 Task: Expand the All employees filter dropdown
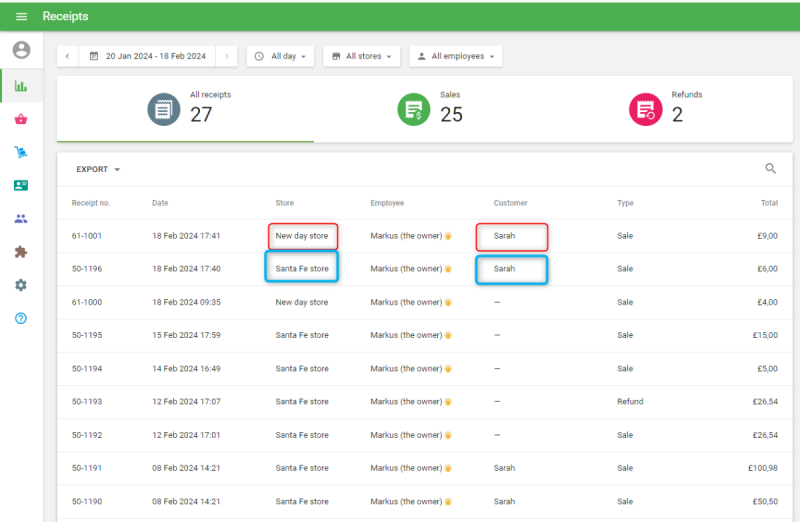tap(456, 56)
